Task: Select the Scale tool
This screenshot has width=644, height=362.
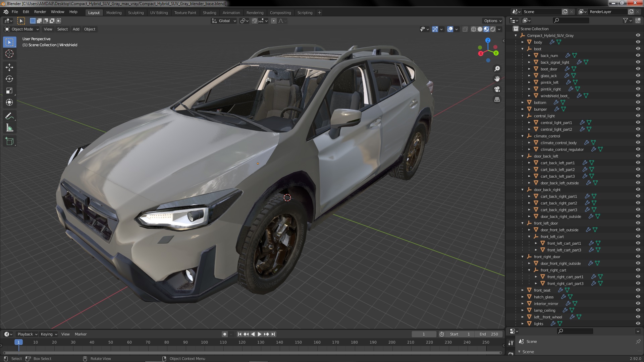Action: click(9, 91)
